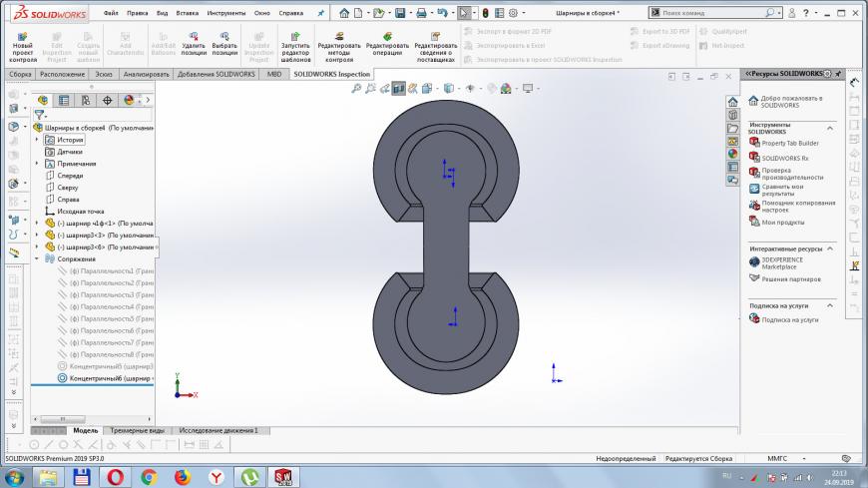Pin the SOLIDWORKS Resources task pane

(x=839, y=74)
